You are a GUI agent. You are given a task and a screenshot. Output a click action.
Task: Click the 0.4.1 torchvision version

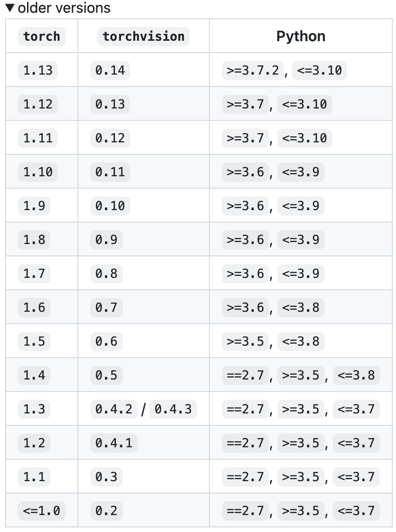[114, 443]
